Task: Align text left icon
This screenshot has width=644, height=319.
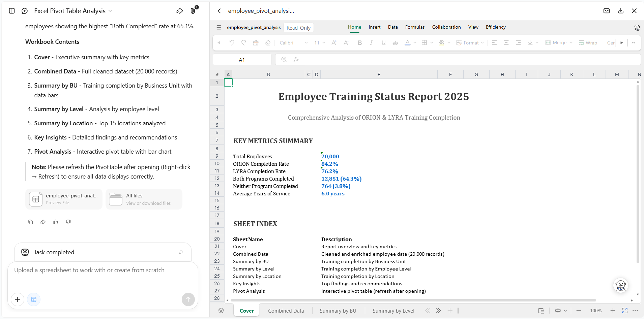Action: pos(494,43)
